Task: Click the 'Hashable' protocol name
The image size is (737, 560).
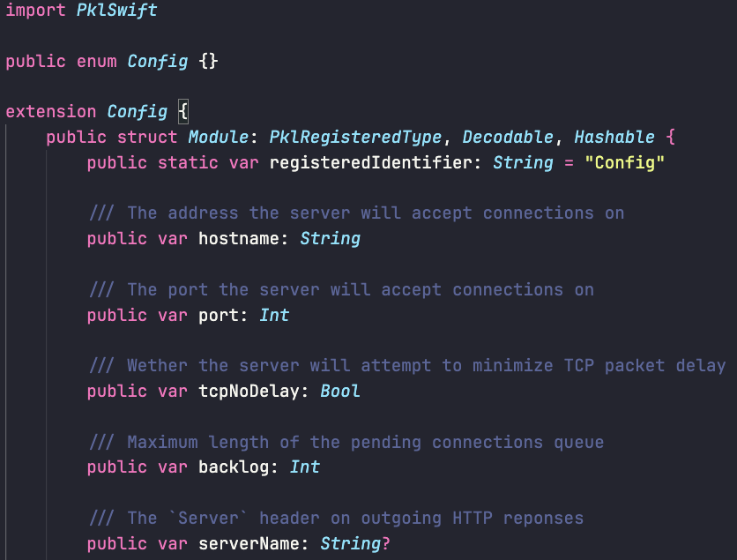Action: 614,138
